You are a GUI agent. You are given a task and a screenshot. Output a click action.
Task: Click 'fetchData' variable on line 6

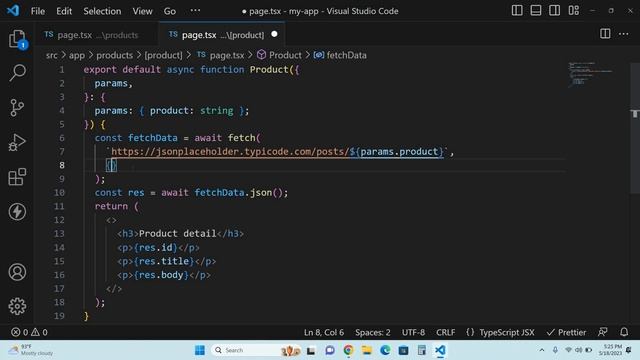point(153,138)
